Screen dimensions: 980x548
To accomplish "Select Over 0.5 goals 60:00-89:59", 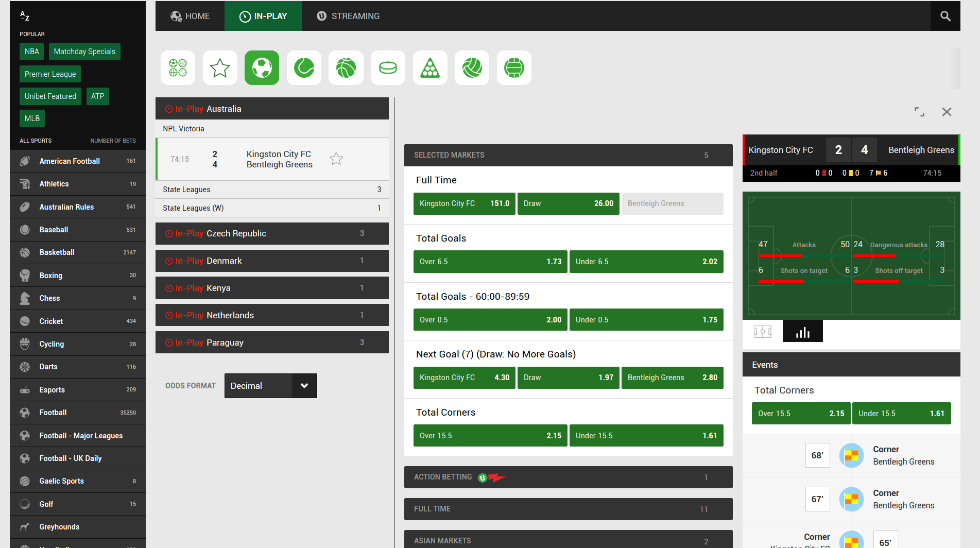I will [490, 320].
